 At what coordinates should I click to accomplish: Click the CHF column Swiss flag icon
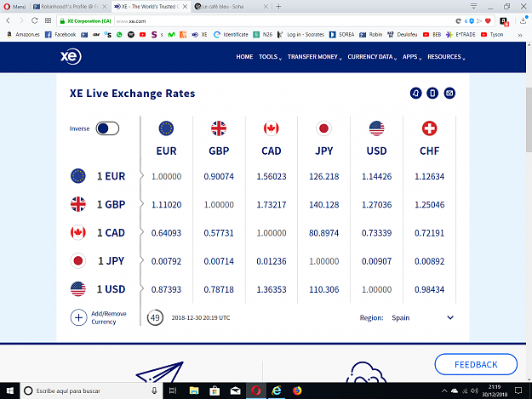[430, 128]
